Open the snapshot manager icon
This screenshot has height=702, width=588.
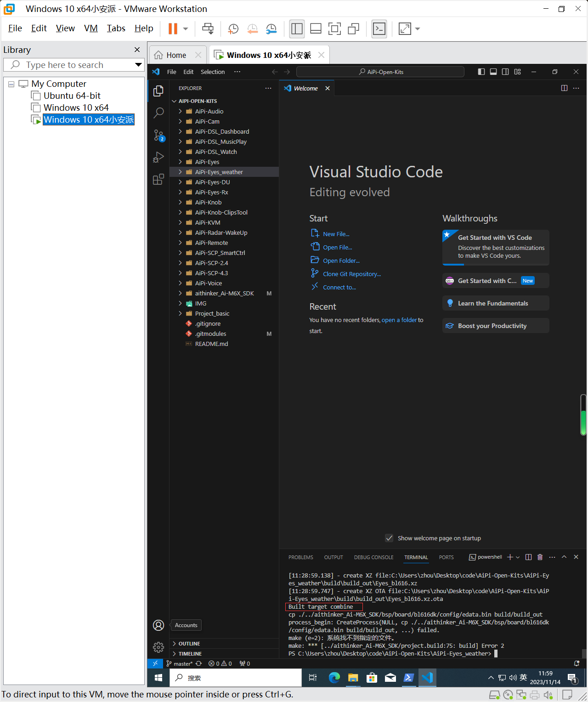pyautogui.click(x=271, y=28)
